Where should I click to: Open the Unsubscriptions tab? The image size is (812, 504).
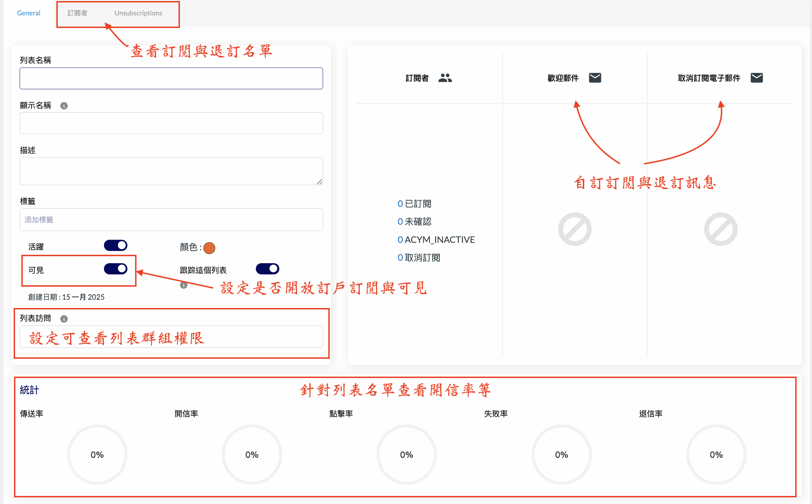138,13
